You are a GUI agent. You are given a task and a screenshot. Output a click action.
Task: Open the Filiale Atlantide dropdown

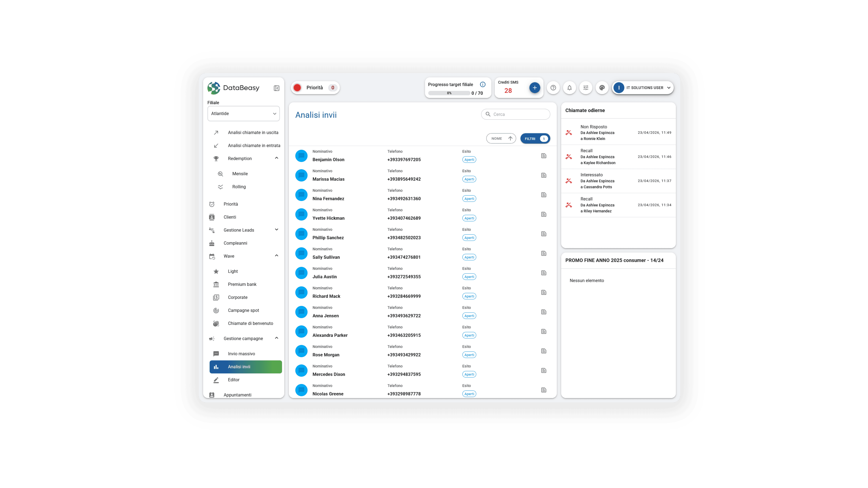[x=243, y=114]
